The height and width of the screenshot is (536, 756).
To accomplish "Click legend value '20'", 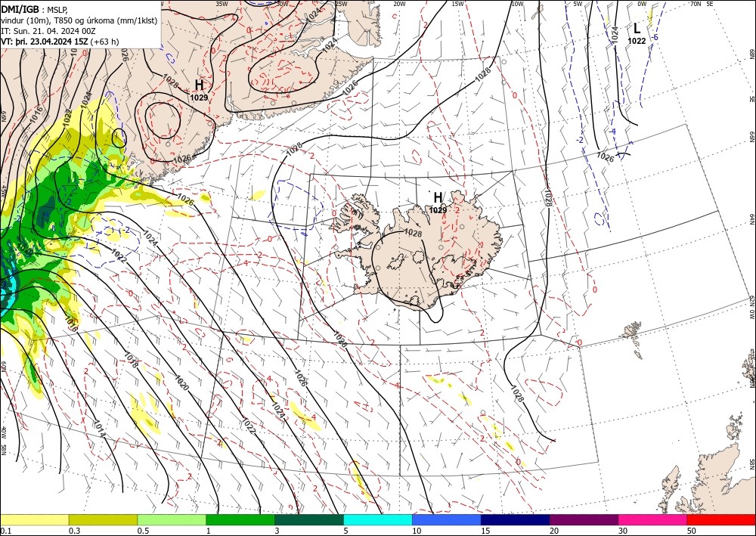I will pyautogui.click(x=554, y=531).
